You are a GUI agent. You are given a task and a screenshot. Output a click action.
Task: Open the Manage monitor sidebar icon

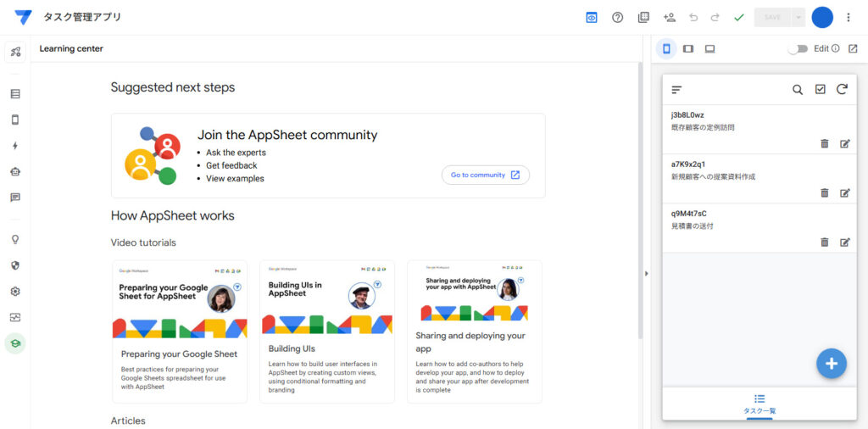pos(15,317)
